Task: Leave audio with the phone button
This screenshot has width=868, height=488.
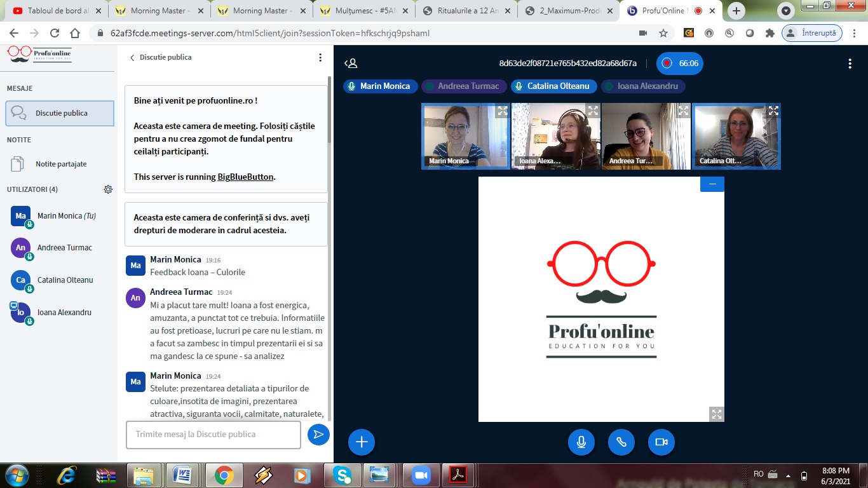Action: tap(621, 442)
